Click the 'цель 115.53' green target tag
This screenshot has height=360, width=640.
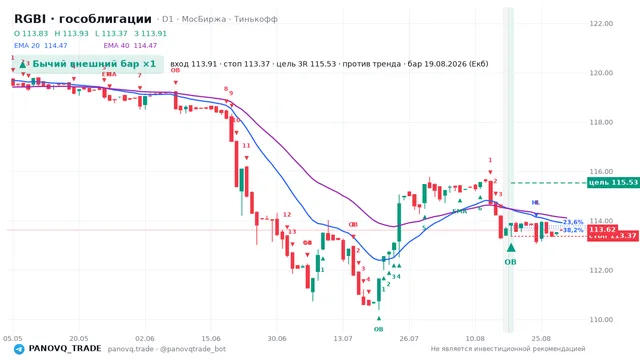point(613,182)
